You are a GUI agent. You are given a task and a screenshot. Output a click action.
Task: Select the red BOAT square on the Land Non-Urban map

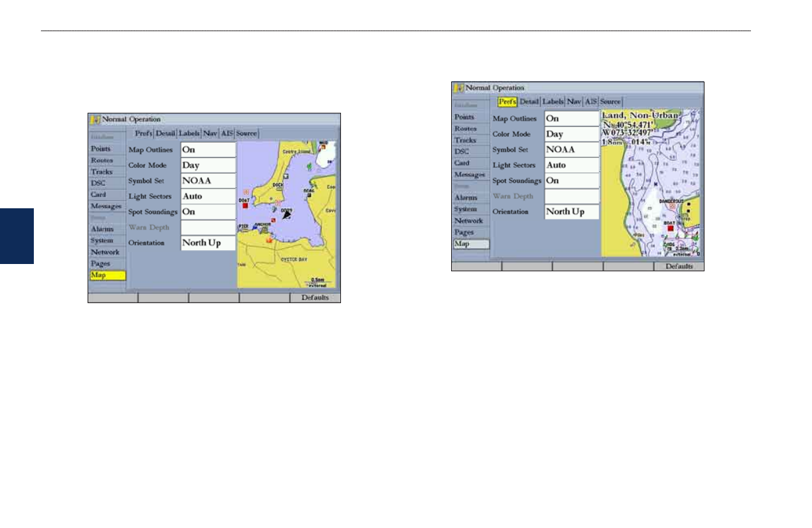point(670,228)
